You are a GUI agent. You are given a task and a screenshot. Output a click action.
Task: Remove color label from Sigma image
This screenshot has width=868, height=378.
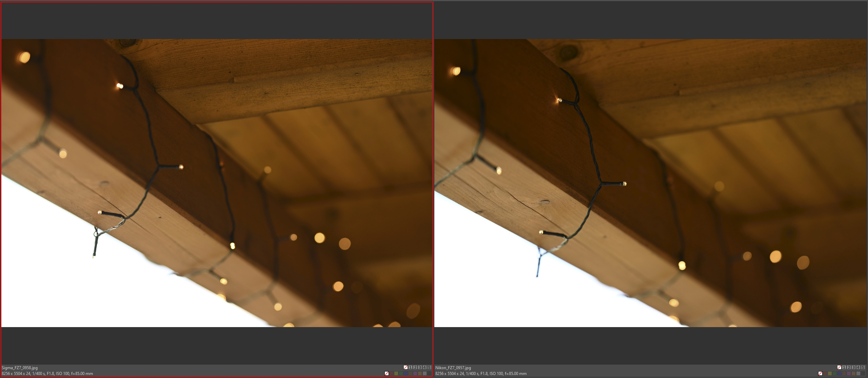pos(386,373)
